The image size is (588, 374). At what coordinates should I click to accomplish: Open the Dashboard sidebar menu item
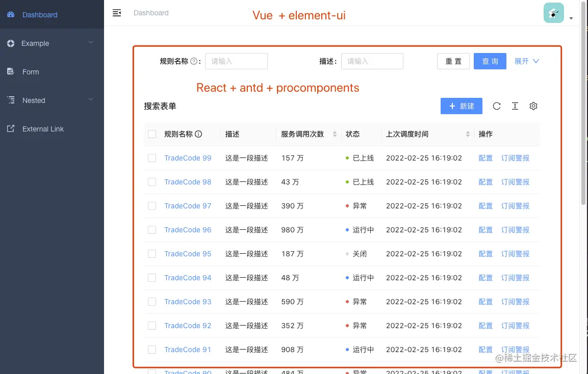coord(52,15)
